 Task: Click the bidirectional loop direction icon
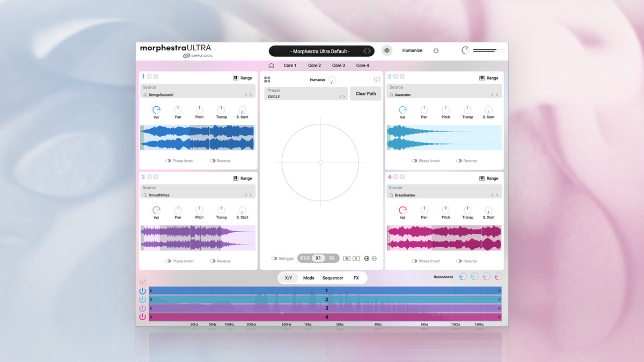tap(374, 258)
